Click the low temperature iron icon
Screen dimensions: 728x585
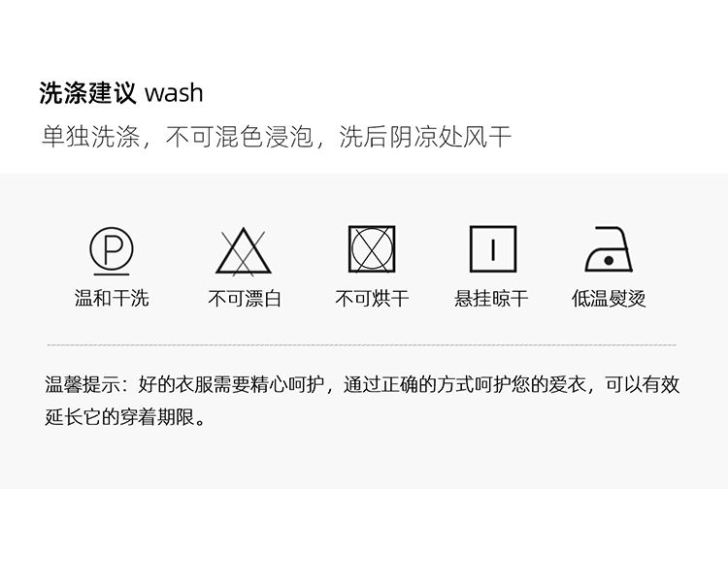[609, 249]
